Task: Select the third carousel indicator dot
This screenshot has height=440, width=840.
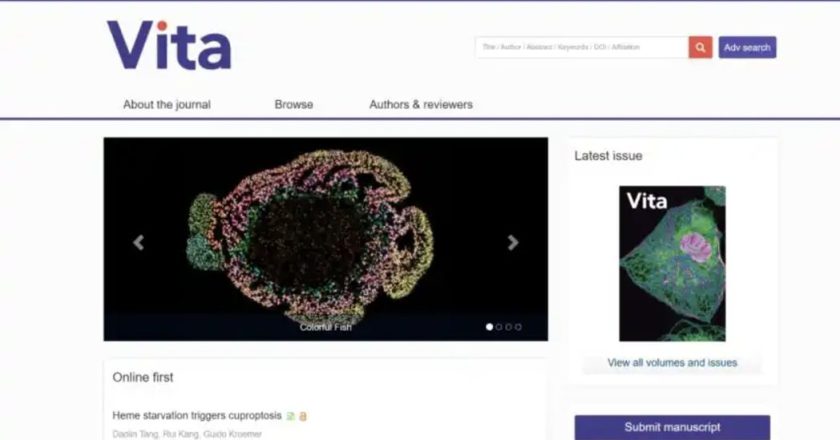Action: point(508,327)
